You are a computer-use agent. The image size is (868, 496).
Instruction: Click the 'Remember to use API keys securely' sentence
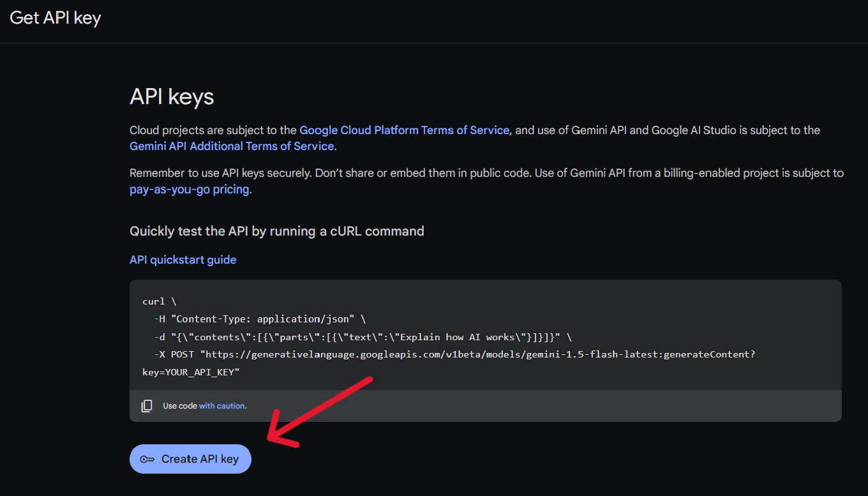[221, 173]
